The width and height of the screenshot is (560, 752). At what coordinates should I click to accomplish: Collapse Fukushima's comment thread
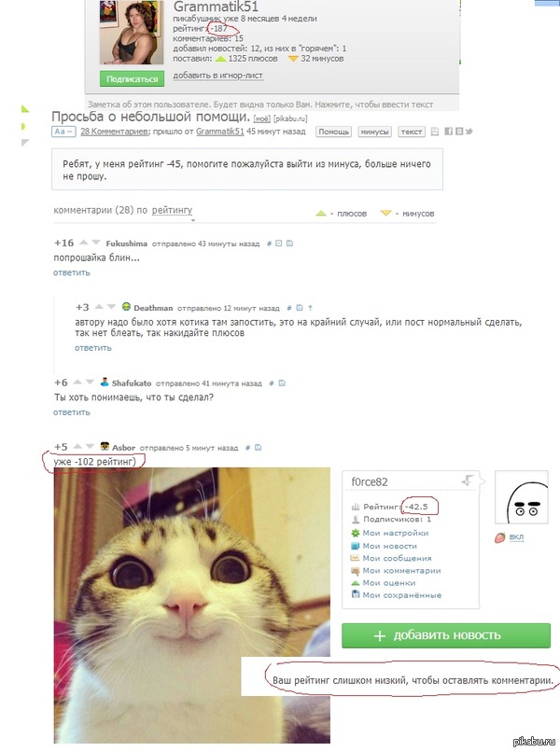pos(278,244)
